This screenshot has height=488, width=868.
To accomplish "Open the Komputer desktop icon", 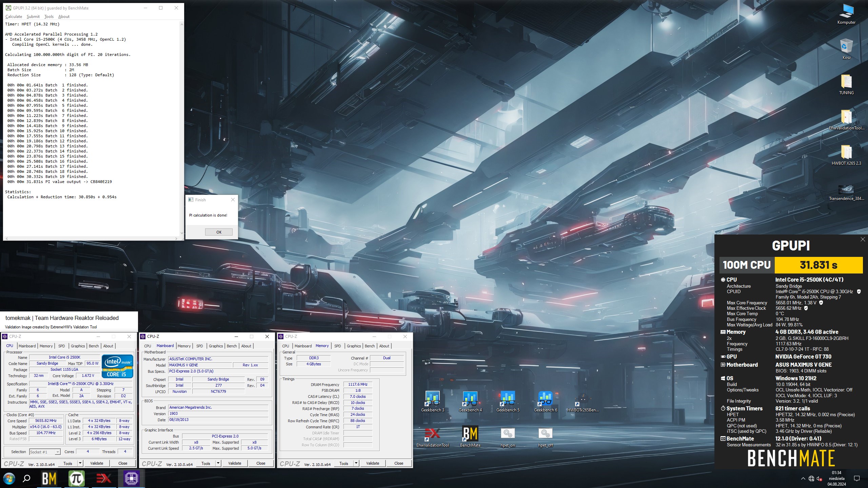I will pyautogui.click(x=846, y=14).
